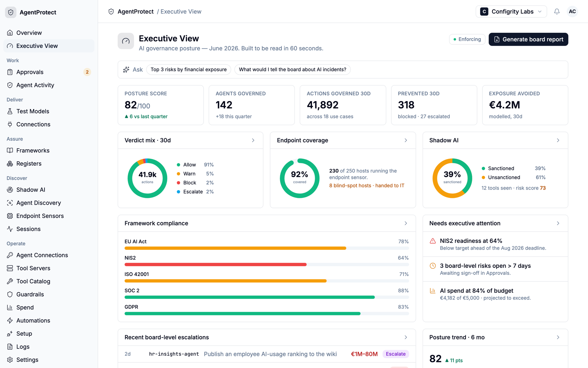Viewport: 588px width, 368px height.
Task: Click the Exposure Avoided €4.2M card
Action: click(525, 105)
